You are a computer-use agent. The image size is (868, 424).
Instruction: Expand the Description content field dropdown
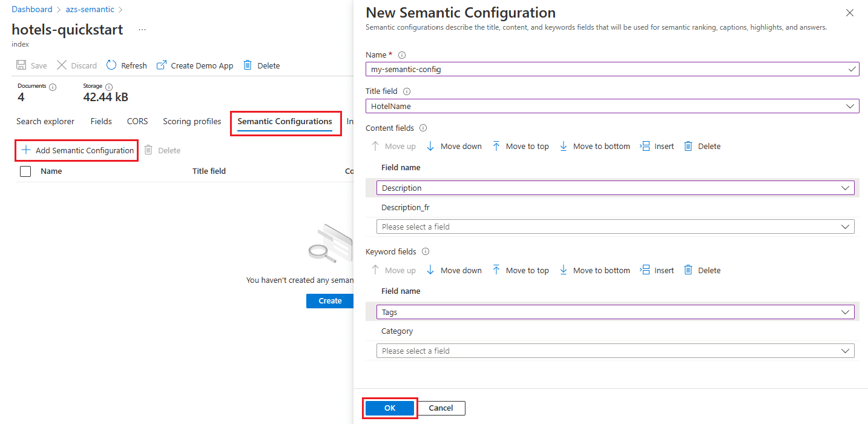(615, 188)
